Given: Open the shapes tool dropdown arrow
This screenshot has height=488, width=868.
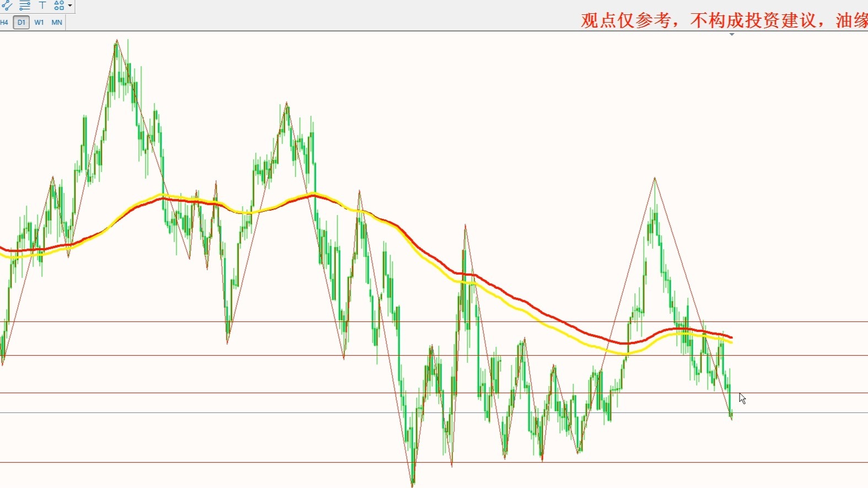Looking at the screenshot, I should 70,6.
